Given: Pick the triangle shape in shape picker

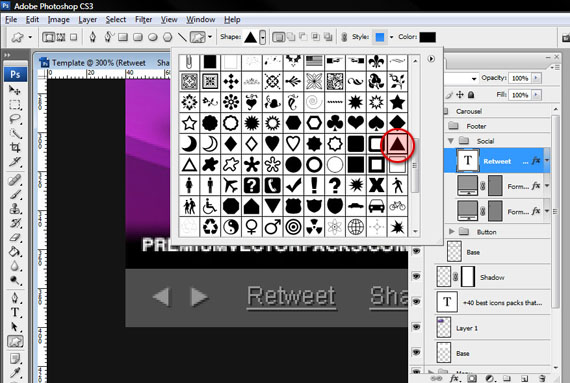Looking at the screenshot, I should (x=397, y=144).
